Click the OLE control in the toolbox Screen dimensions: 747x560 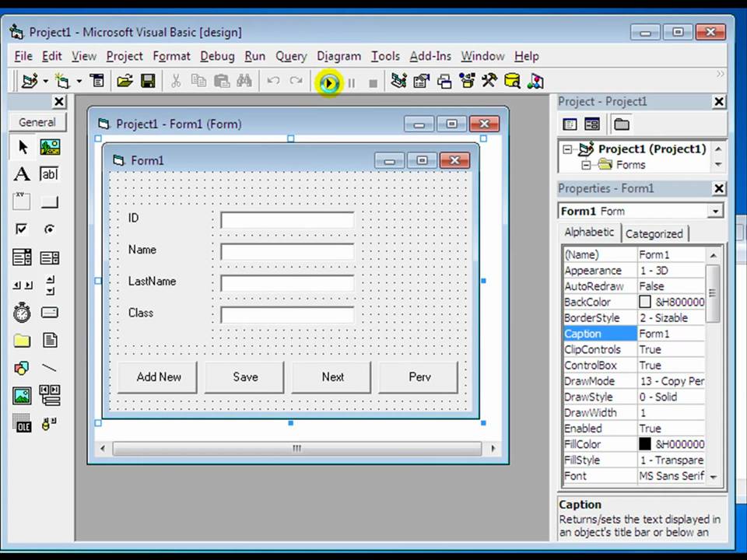(x=22, y=424)
